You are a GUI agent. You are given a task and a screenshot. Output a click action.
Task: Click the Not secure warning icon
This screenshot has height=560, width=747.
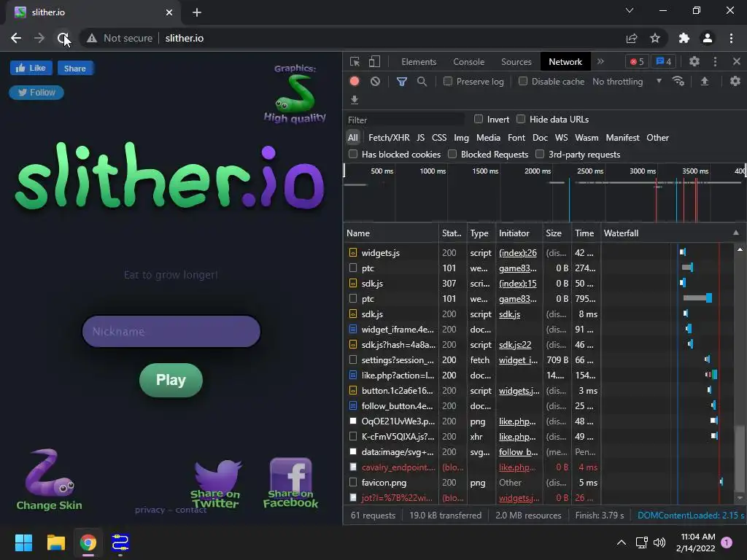(x=92, y=38)
